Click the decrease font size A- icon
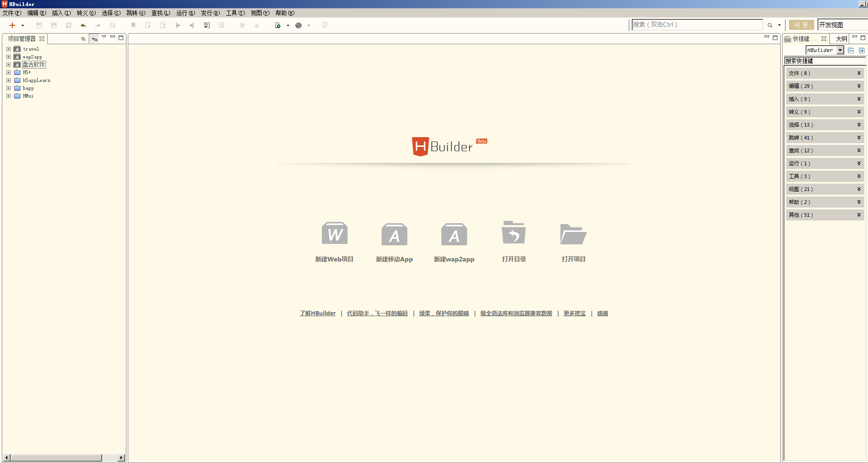Viewport: 868px width, 463px height. [x=257, y=25]
